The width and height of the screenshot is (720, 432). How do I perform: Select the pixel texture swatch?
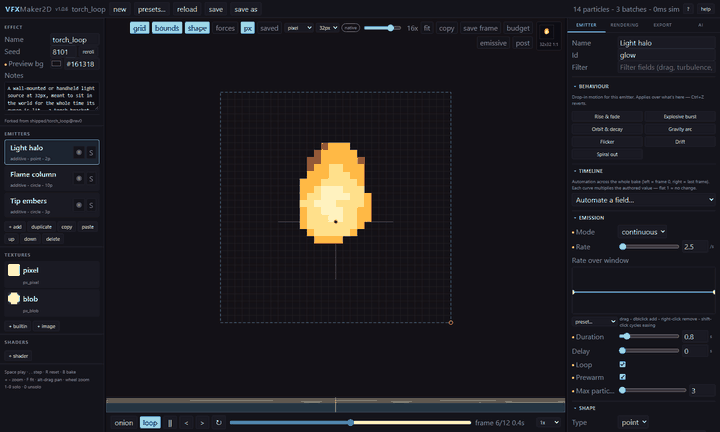(x=14, y=270)
